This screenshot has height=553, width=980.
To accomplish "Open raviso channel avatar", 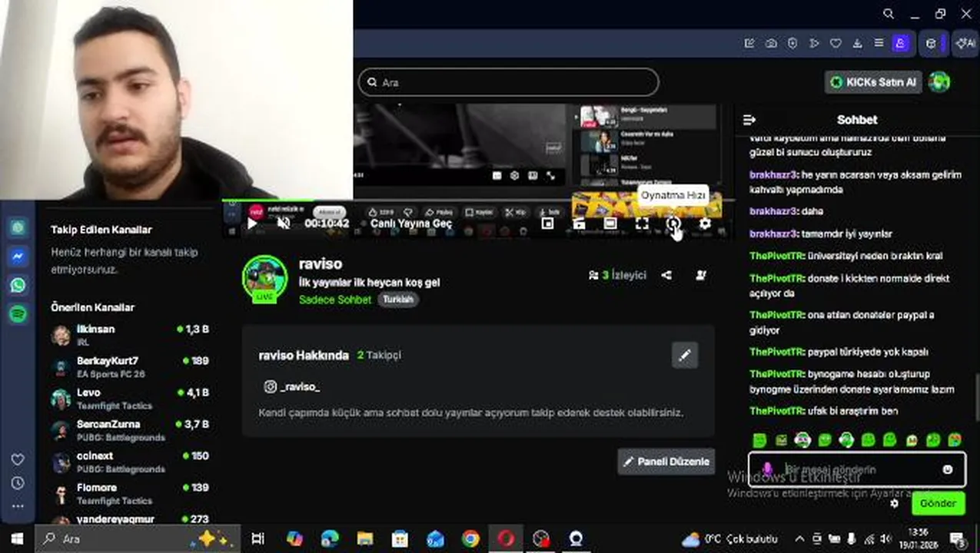I will tap(264, 278).
